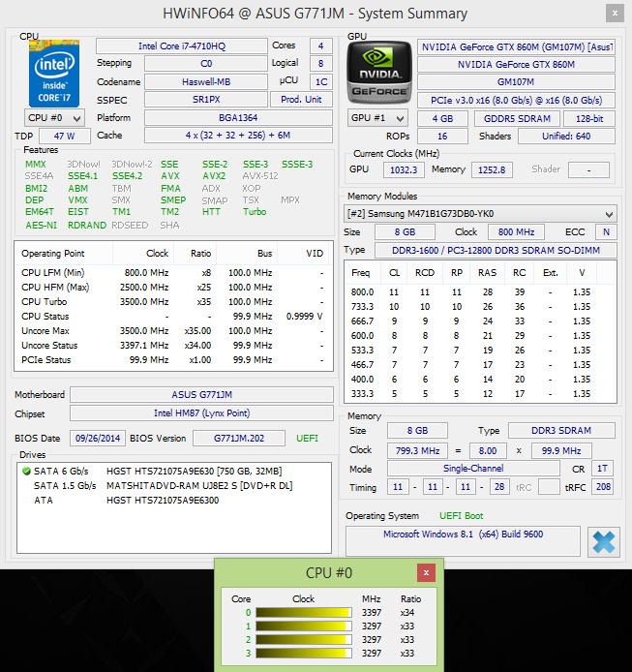Select the PCIe Status row
The height and width of the screenshot is (672, 632).
click(173, 360)
